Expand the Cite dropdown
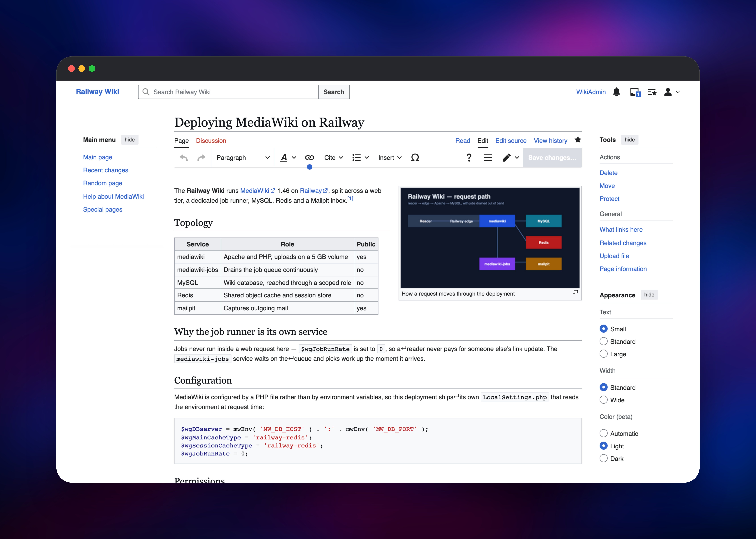 [334, 158]
